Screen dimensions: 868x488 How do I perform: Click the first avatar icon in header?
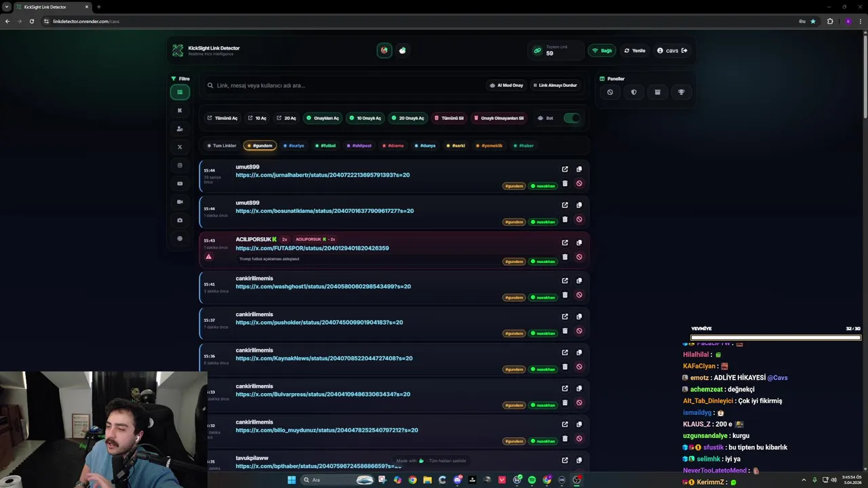point(384,50)
